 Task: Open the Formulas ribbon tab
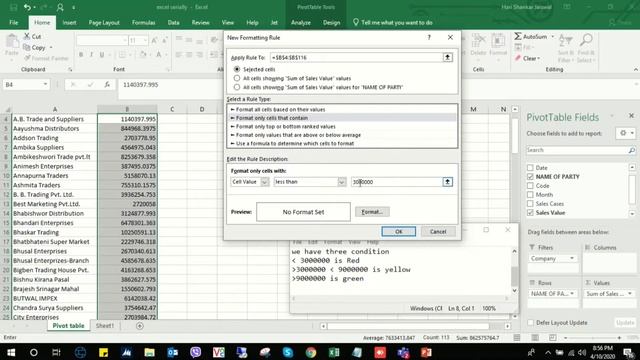click(143, 22)
